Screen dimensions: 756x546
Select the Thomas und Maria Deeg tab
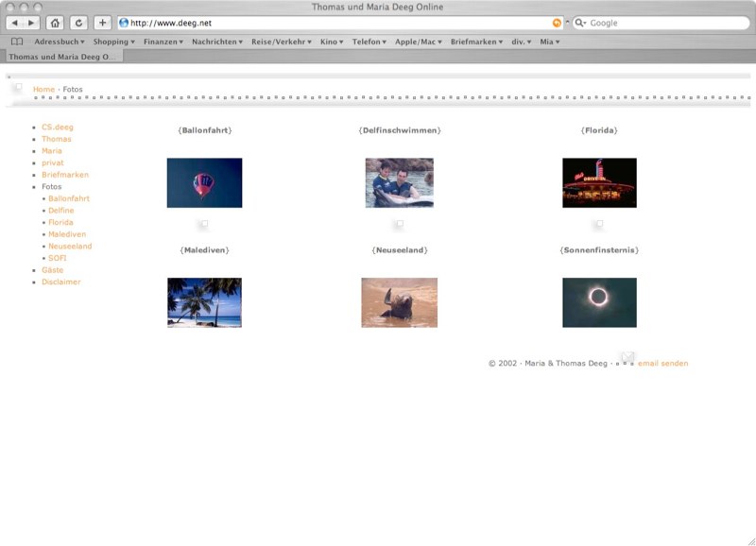61,57
